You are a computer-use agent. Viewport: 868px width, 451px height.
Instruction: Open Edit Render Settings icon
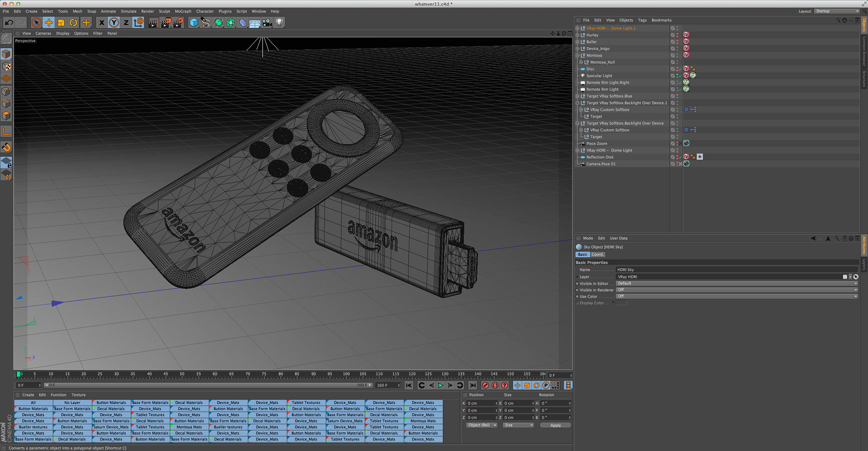(x=178, y=22)
